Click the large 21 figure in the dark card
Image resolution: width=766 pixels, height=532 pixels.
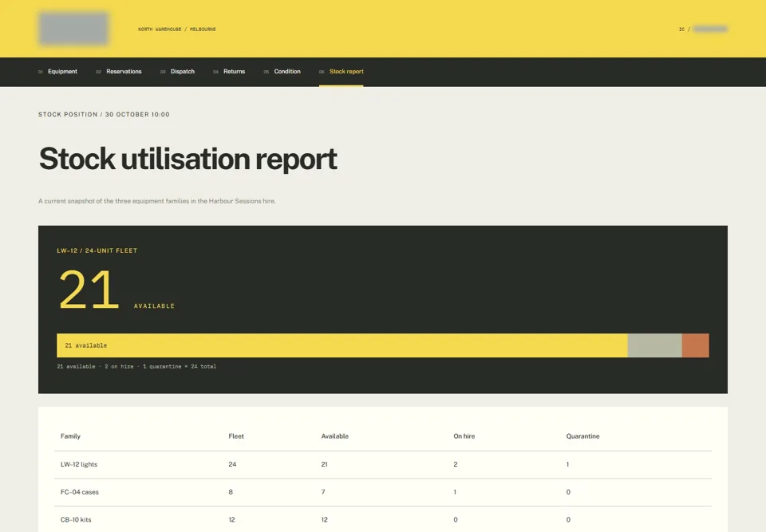[89, 290]
